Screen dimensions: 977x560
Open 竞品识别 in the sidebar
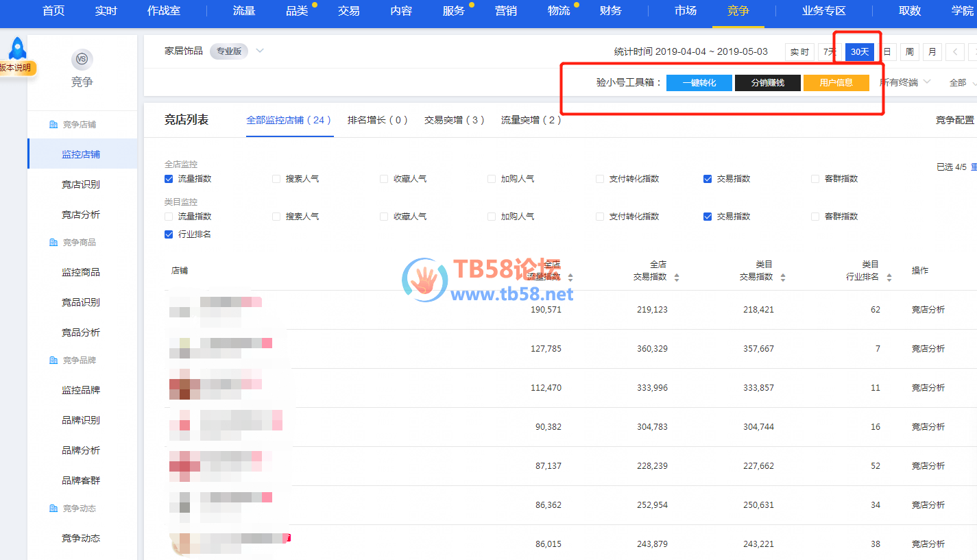tap(81, 302)
